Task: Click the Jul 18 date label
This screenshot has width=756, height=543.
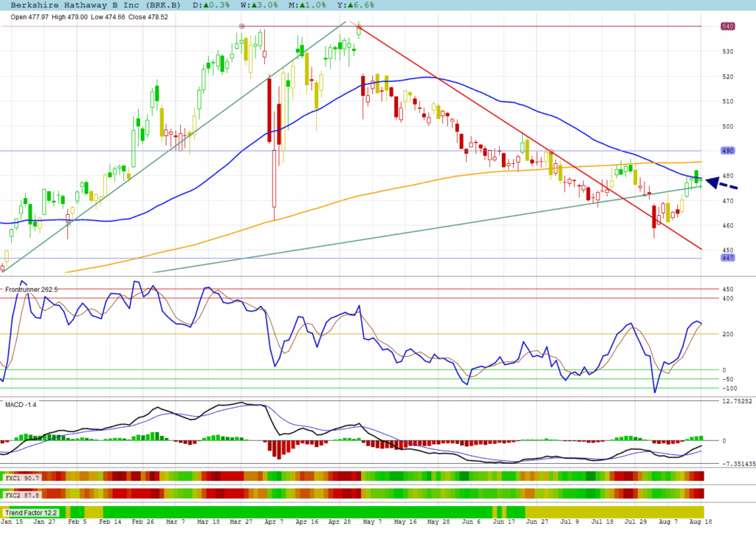Action: coord(602,522)
